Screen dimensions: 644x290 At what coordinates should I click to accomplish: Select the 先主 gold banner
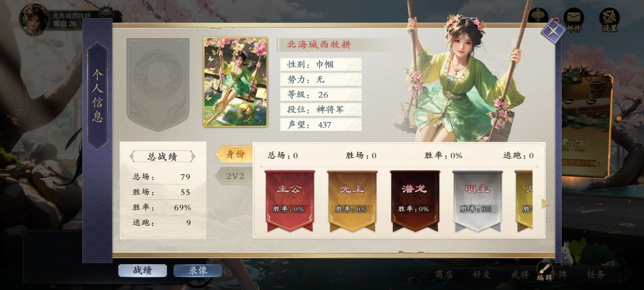click(x=352, y=200)
